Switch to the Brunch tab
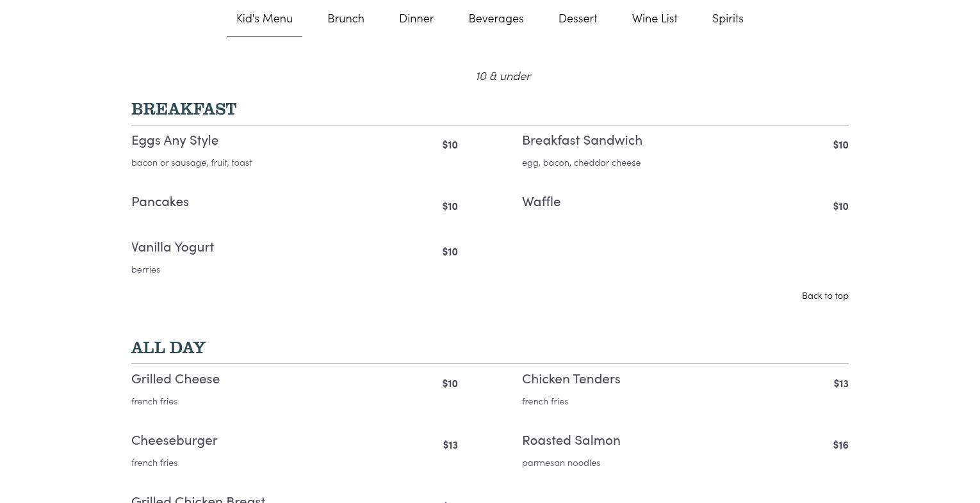 click(x=346, y=19)
